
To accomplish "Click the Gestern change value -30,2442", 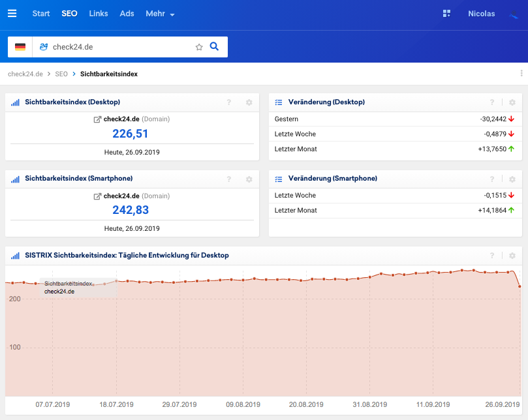I will (493, 119).
